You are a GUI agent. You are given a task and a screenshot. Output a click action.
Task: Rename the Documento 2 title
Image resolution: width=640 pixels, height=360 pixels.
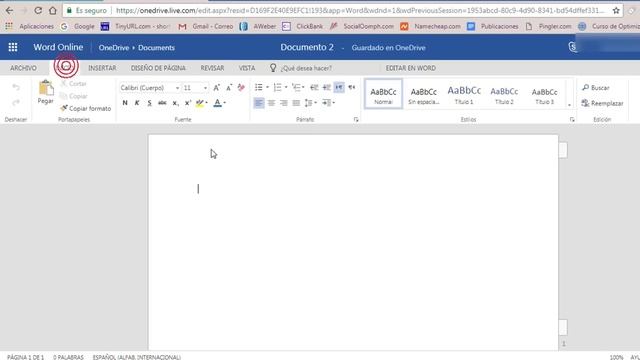[x=307, y=47]
